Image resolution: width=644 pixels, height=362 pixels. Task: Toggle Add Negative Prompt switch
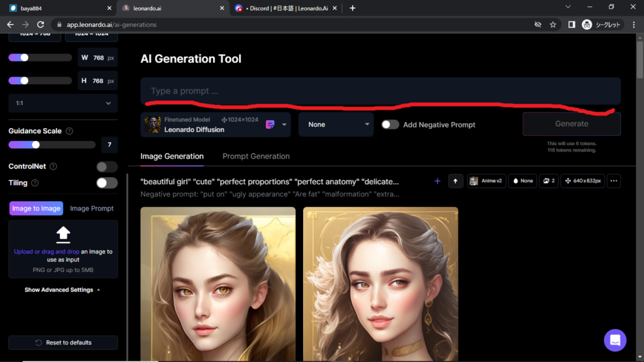391,124
